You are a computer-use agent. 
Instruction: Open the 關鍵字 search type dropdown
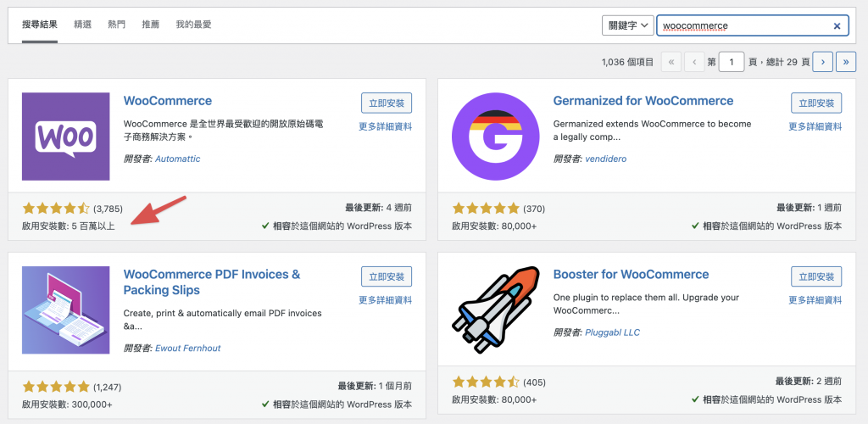point(628,25)
